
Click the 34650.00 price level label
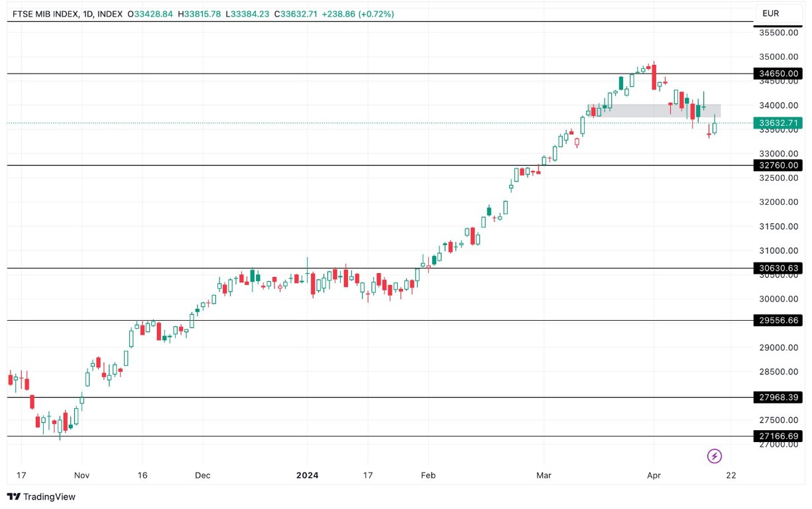point(778,74)
